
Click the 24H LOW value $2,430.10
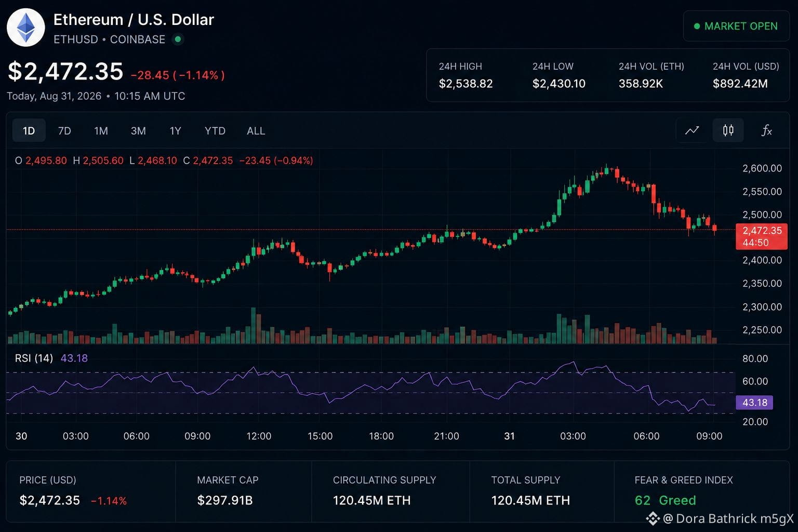(559, 84)
